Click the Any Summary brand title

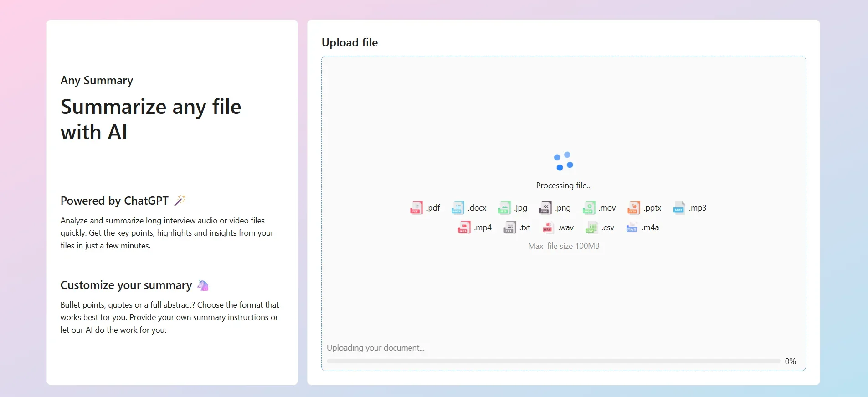point(97,81)
